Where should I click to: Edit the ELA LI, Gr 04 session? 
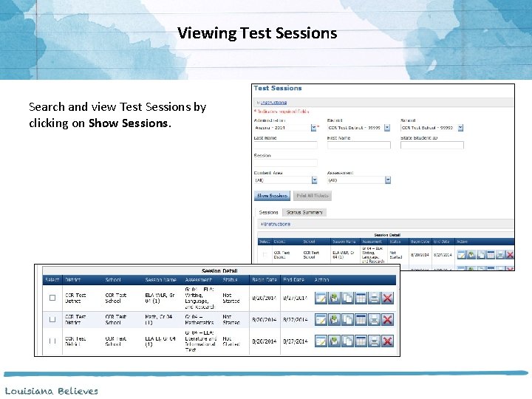tap(321, 341)
